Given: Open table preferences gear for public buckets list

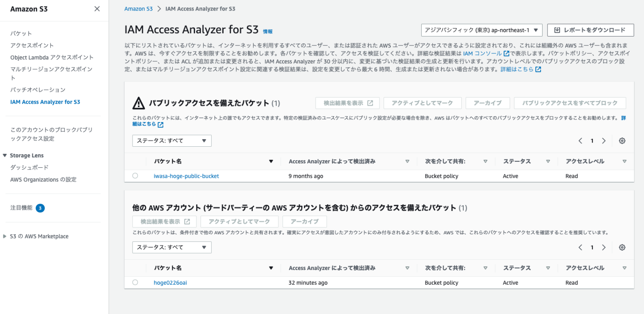Looking at the screenshot, I should (622, 140).
